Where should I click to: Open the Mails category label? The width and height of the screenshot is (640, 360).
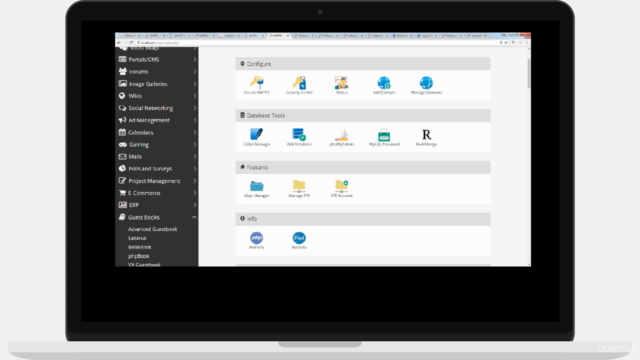[135, 156]
